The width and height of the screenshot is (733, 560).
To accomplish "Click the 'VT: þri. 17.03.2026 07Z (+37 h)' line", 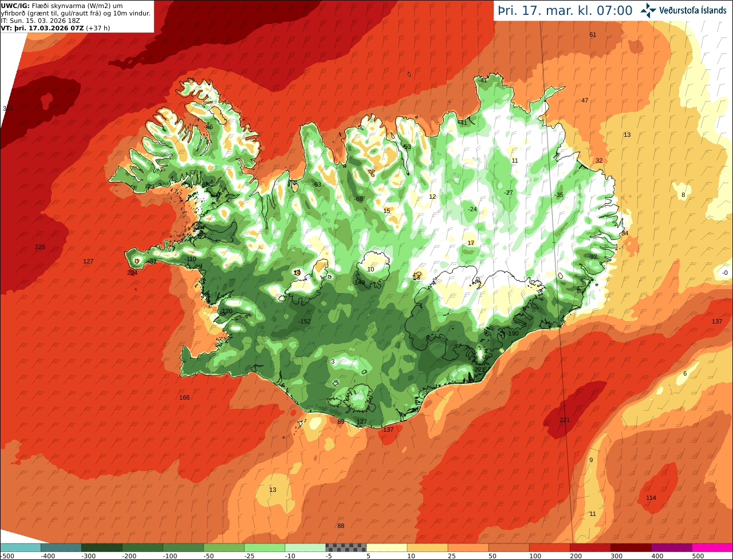I will coord(56,27).
